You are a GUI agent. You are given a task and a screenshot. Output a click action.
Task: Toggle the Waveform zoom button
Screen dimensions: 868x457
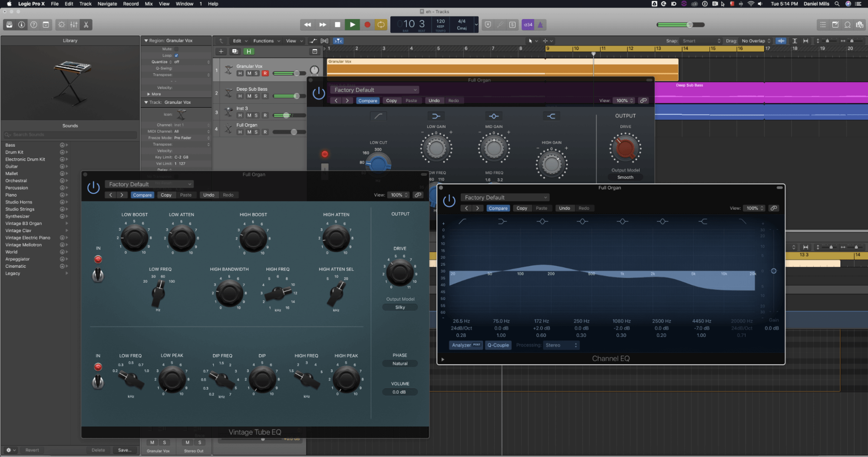(x=781, y=41)
